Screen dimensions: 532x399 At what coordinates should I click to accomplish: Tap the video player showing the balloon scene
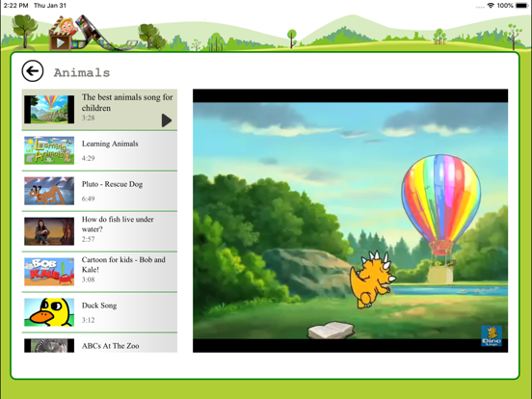350,221
